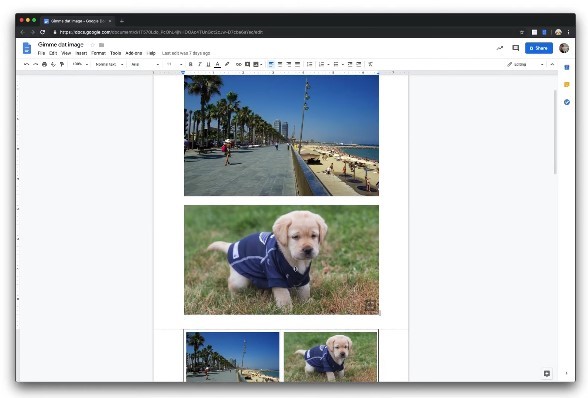Screen dimensions: 588x398
Task: Click the Bold formatting icon
Action: [190, 65]
